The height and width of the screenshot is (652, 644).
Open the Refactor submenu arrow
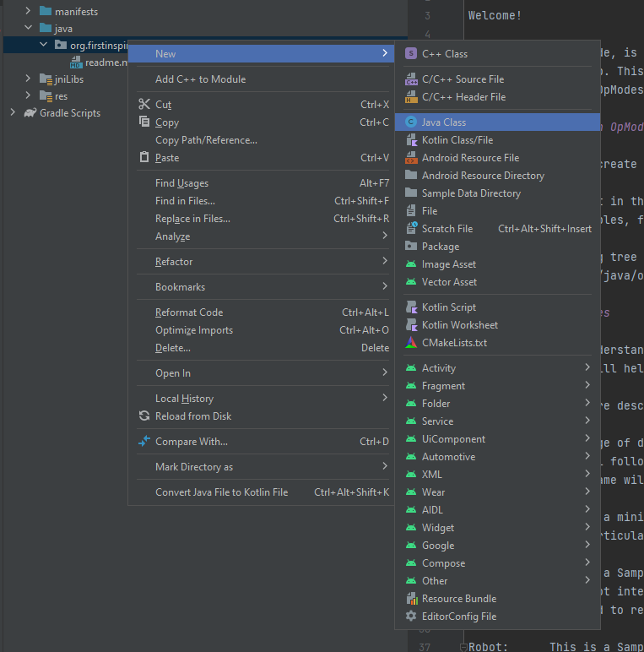click(385, 261)
